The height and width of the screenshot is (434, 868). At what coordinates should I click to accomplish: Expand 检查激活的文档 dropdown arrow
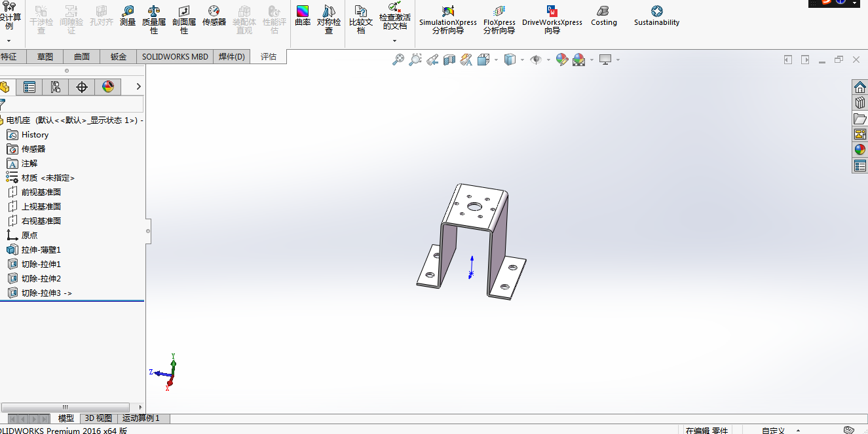[x=395, y=41]
